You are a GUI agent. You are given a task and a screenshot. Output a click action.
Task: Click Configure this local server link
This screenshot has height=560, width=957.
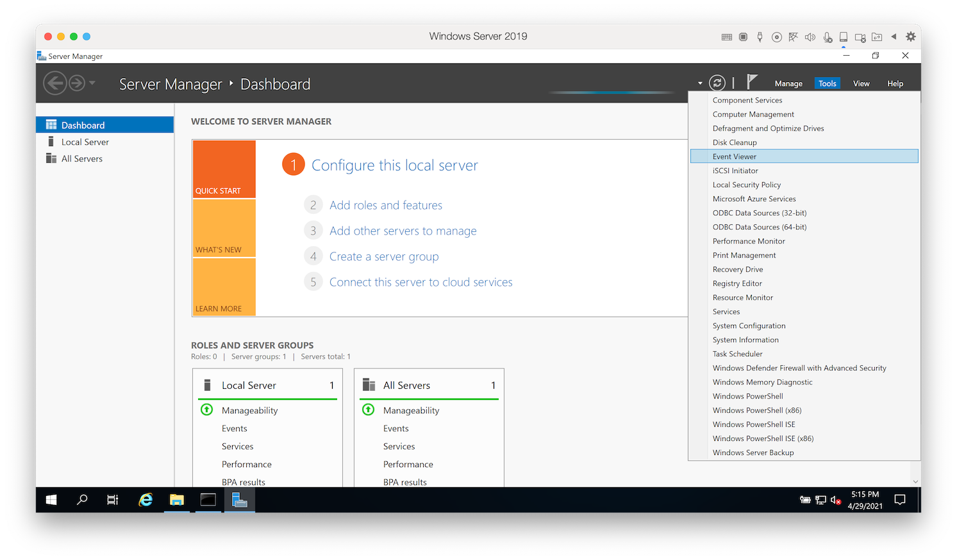[x=394, y=165]
